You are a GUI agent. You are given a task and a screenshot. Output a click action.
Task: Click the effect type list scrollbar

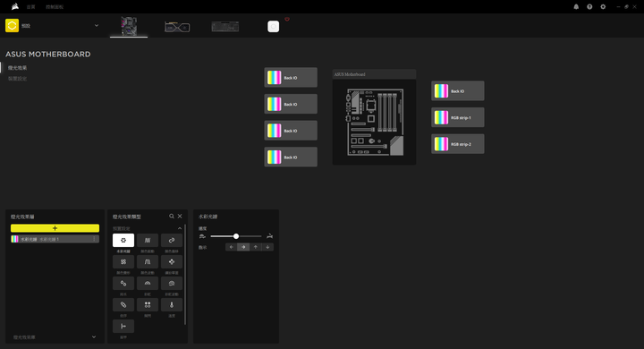185,275
